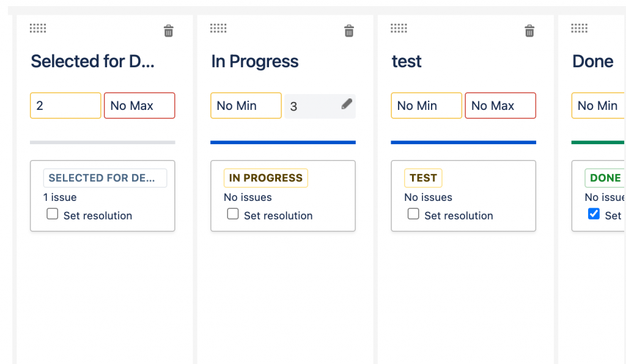This screenshot has width=626, height=364.
Task: Grab drag handle of Selected for Development column
Action: (x=38, y=28)
